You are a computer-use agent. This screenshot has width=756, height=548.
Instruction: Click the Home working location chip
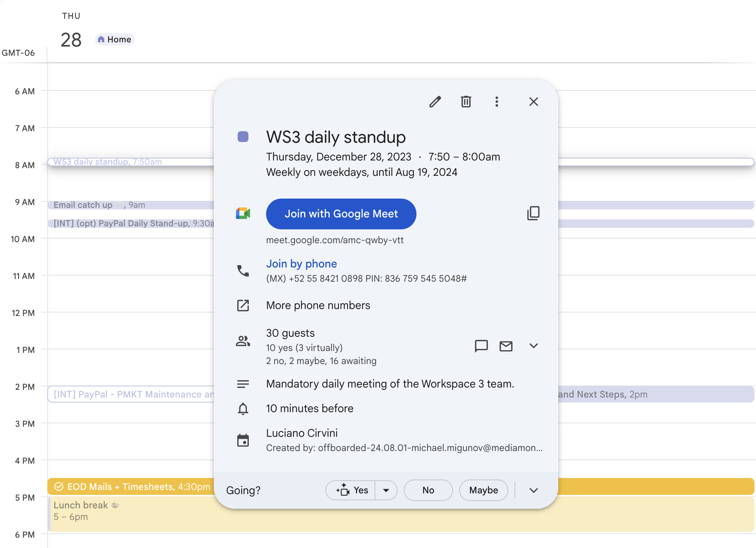tap(115, 39)
